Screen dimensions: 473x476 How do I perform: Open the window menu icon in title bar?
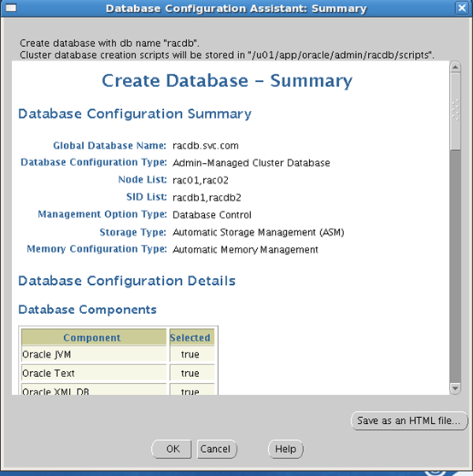pos(11,8)
